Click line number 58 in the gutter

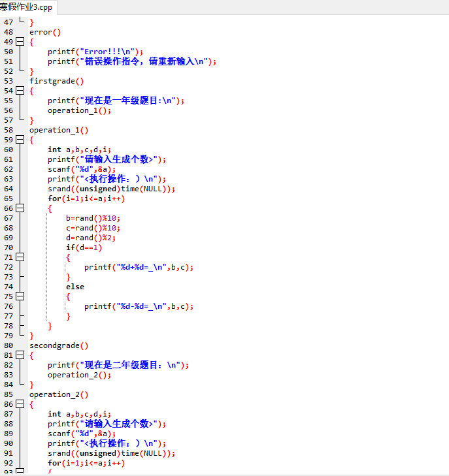[x=8, y=130]
